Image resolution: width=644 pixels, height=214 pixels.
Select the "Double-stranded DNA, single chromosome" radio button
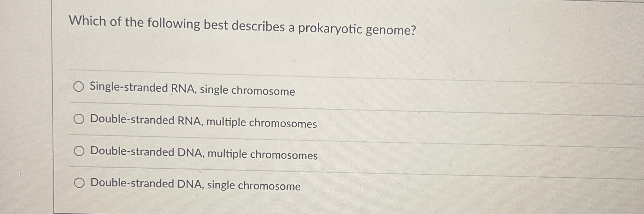coord(79,183)
